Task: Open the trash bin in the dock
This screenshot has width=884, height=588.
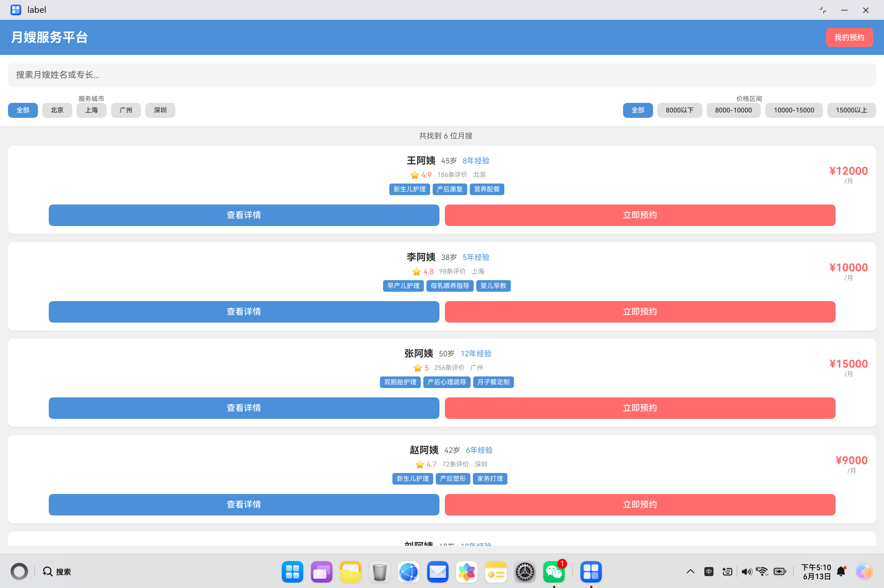Action: point(380,572)
